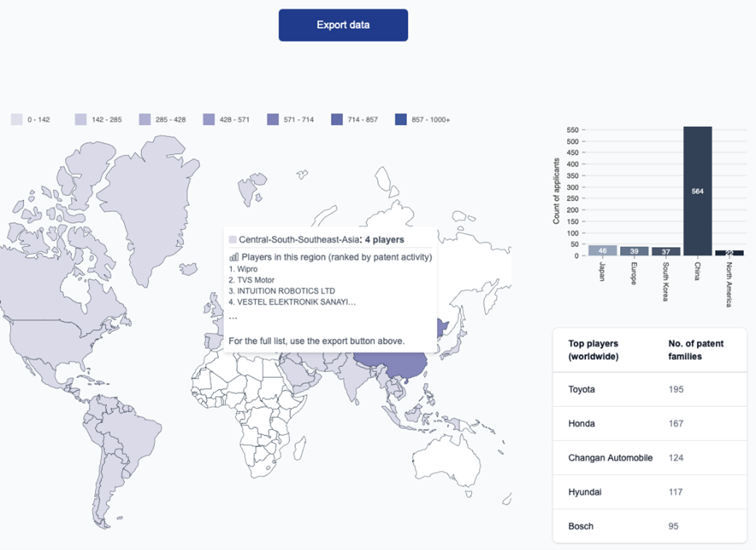Click the 'South Korea' x-axis label

coord(666,281)
